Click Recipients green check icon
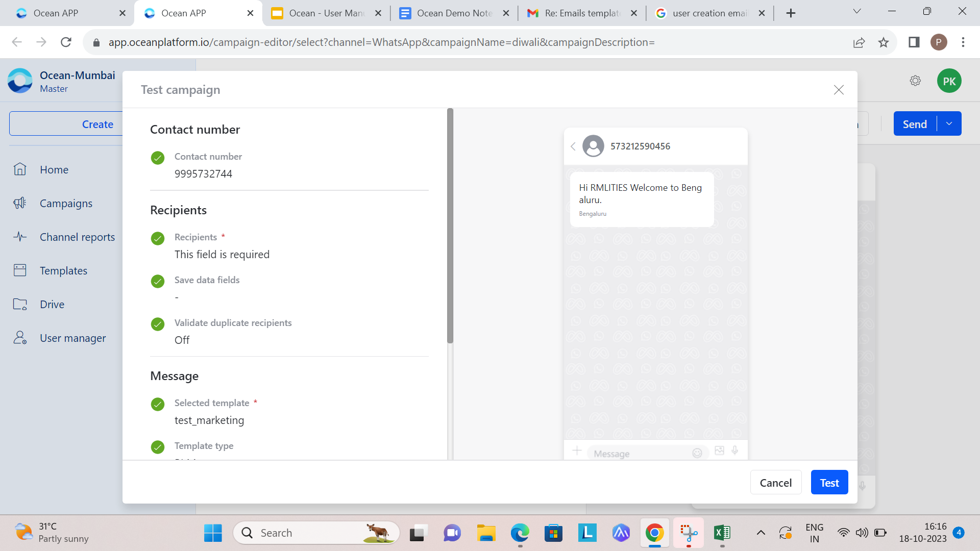 point(158,239)
